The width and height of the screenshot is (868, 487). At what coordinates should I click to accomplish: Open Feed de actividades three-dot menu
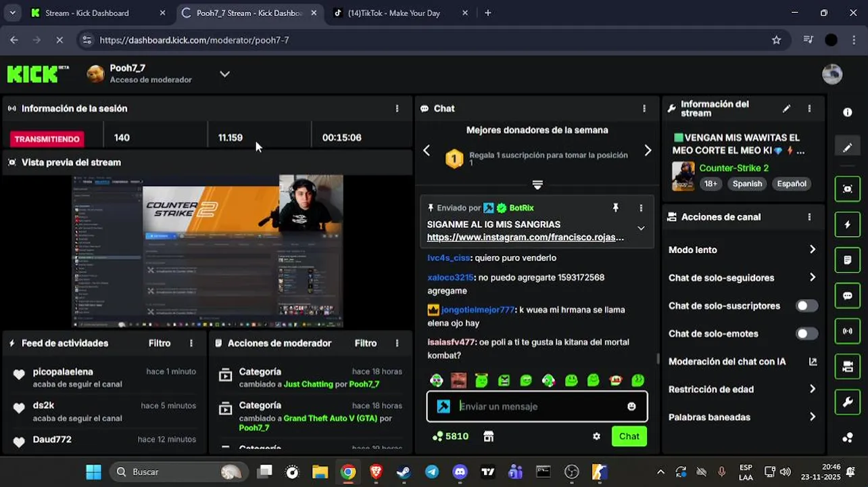coord(191,343)
